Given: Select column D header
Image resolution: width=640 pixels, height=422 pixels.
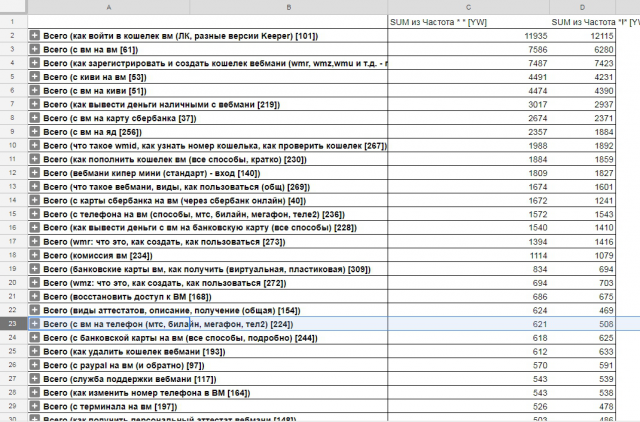Looking at the screenshot, I should [x=582, y=7].
